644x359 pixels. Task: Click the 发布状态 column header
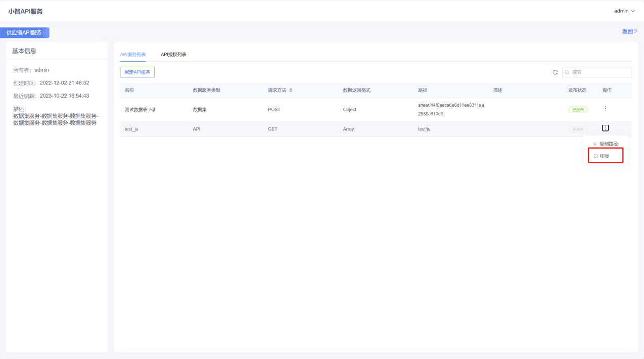[577, 90]
